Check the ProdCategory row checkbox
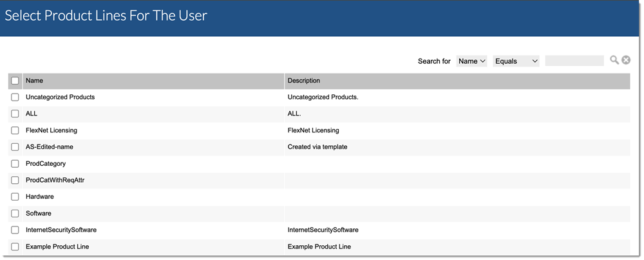Viewport: 644px width, 260px height. [15, 164]
